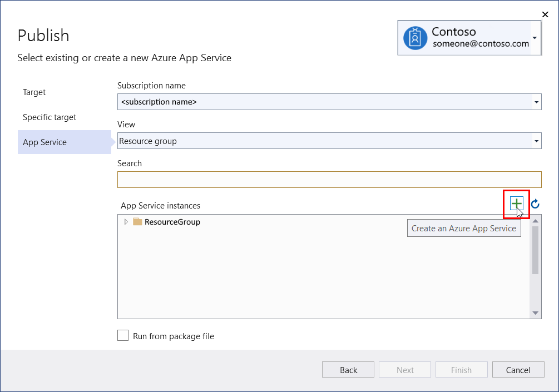
Task: Go to the Specific target step
Action: (50, 117)
